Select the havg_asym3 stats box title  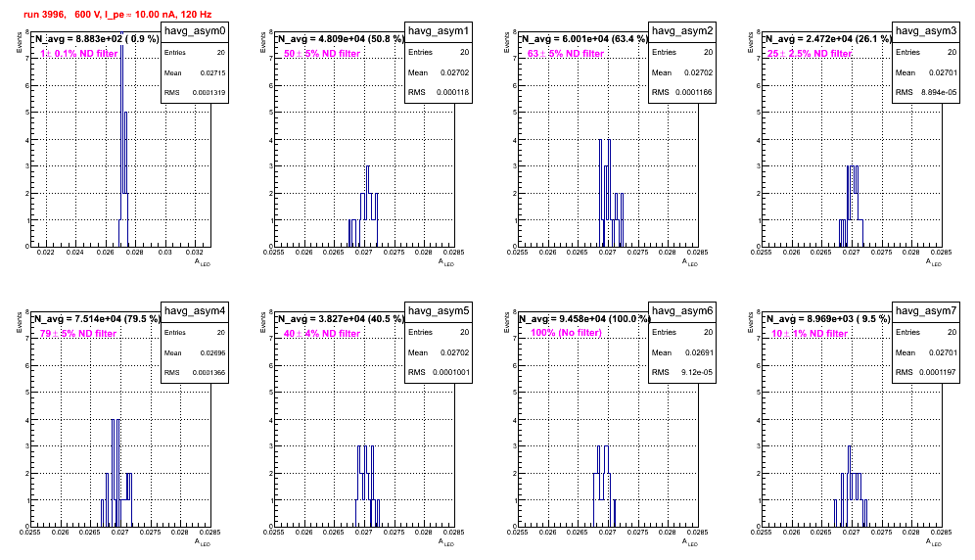[x=926, y=30]
